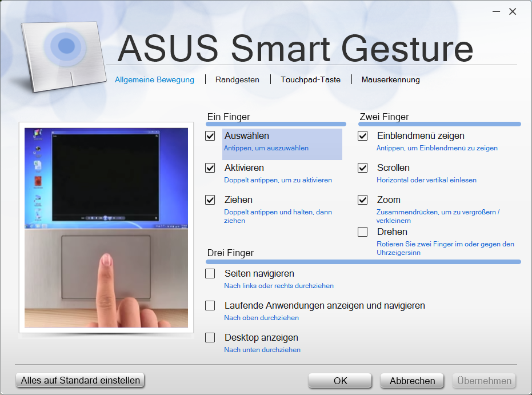The image size is (532, 395).
Task: Switch to the Touchpad-Taste tab
Action: coord(310,80)
